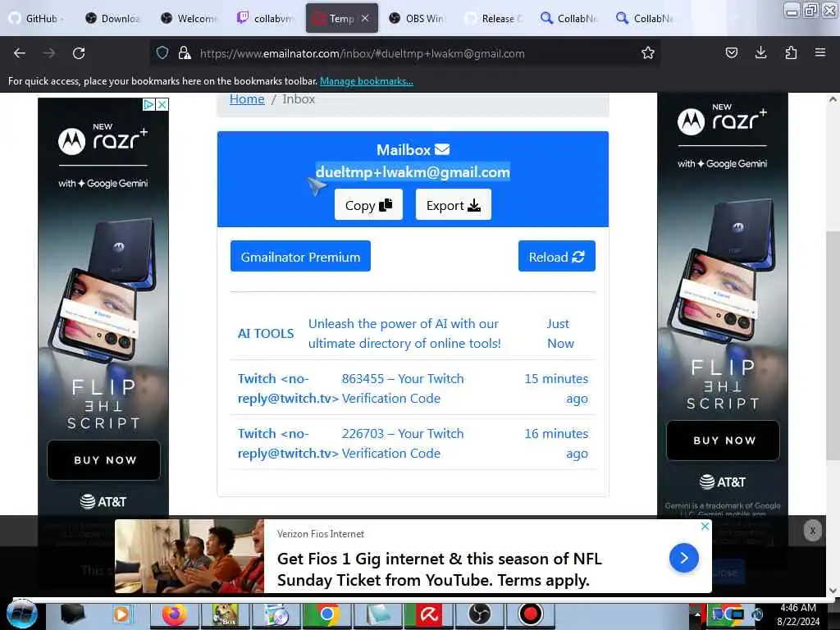Open the red record button taskbar app
This screenshot has width=840, height=630.
(531, 614)
